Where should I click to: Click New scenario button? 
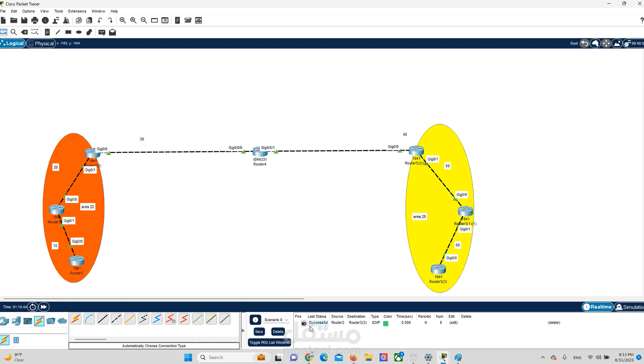[x=259, y=332]
